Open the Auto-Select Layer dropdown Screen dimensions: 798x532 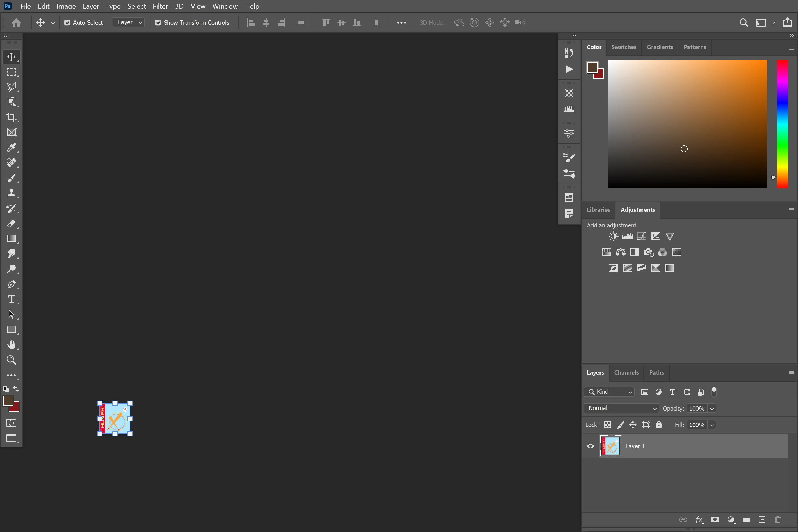[x=129, y=22]
